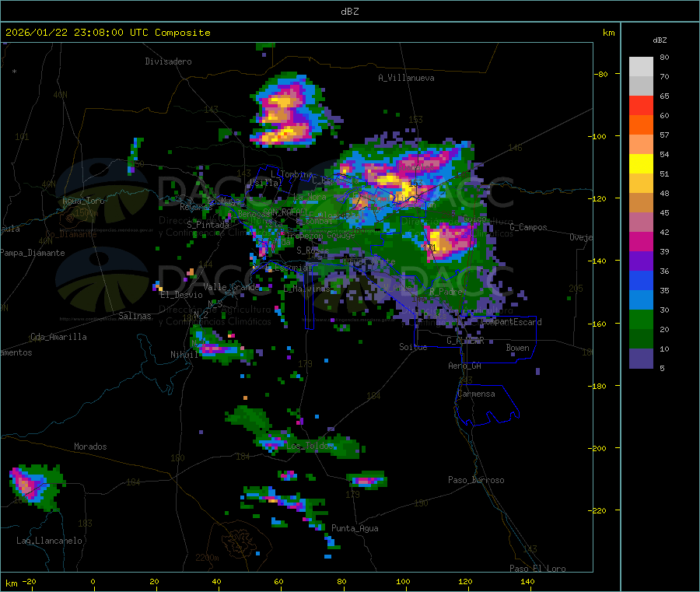700x592 pixels.
Task: Click the 'Divisadero' map label
Action: click(168, 61)
